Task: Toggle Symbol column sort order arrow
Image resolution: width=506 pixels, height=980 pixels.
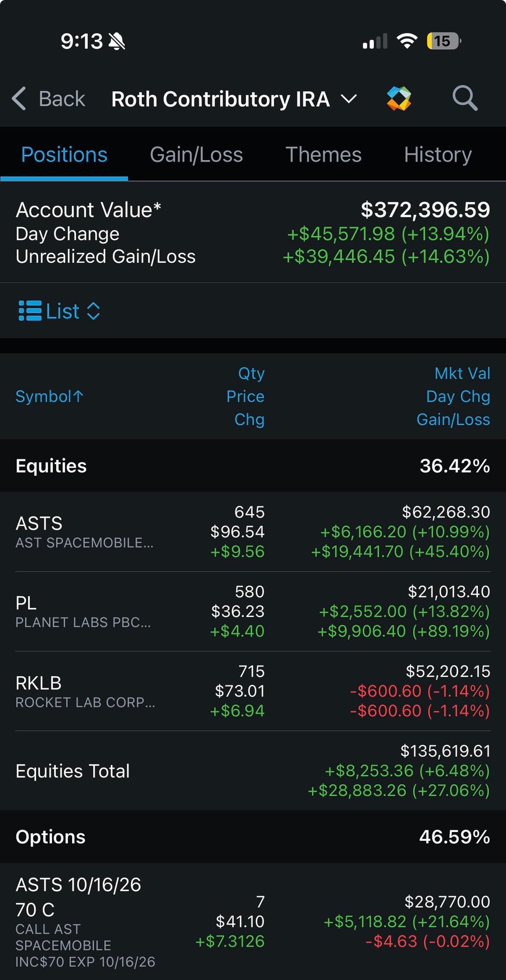Action: pos(79,397)
